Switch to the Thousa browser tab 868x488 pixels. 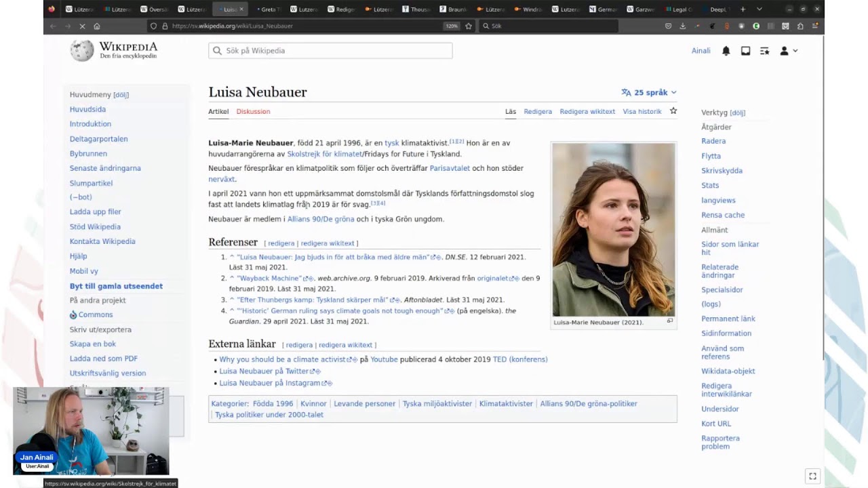click(417, 9)
